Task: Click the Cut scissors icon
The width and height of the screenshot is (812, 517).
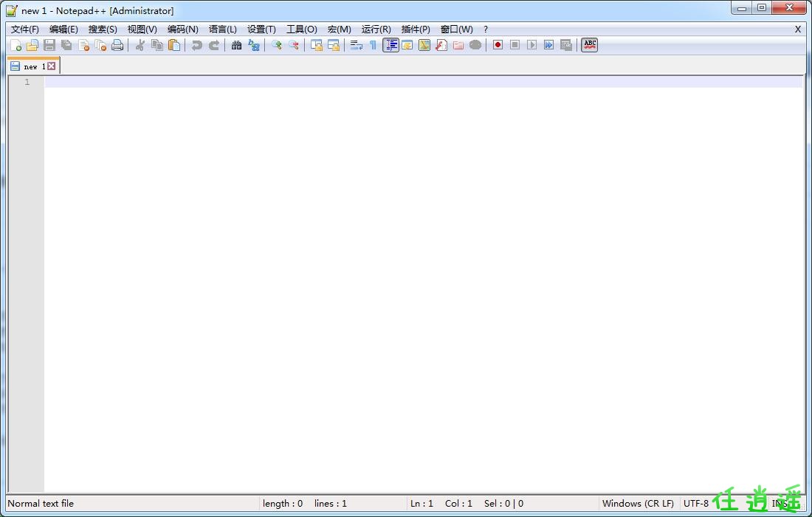Action: coord(140,46)
